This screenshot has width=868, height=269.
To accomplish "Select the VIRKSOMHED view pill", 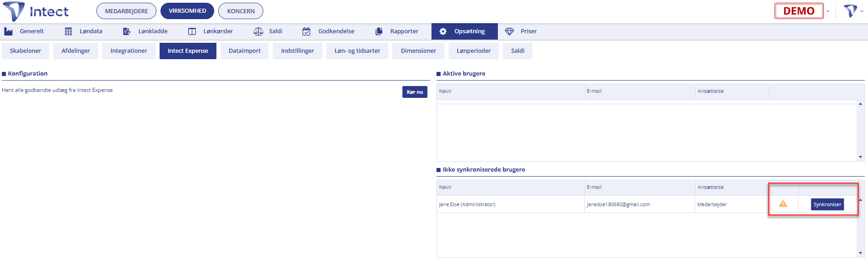I will click(x=187, y=11).
